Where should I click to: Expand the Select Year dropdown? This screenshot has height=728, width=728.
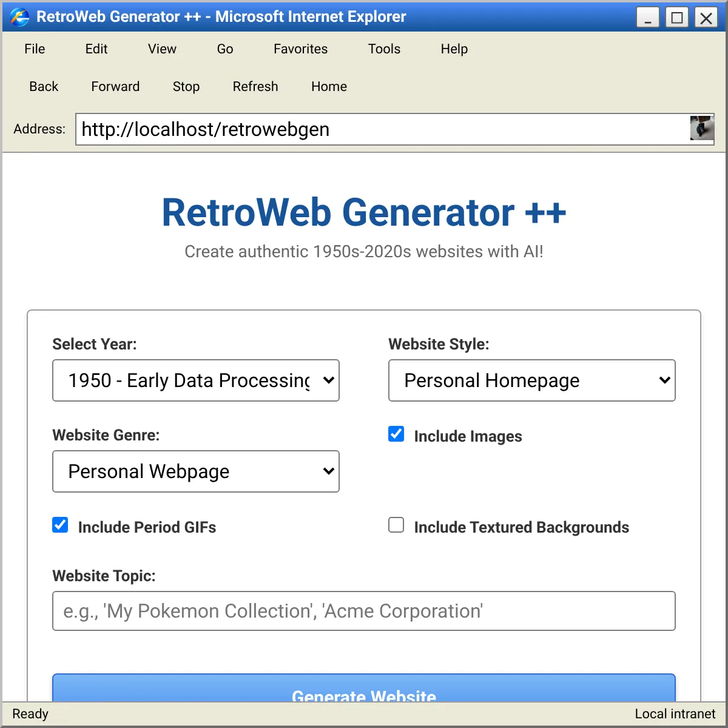[196, 380]
